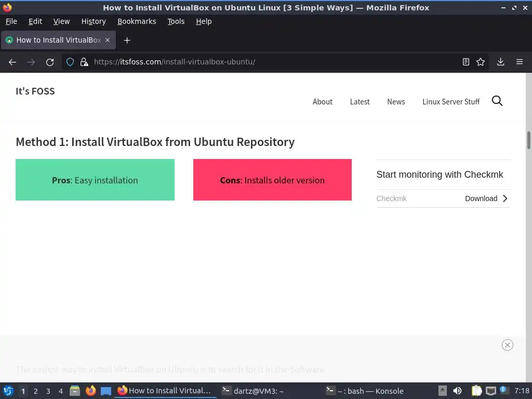
Task: Open the tracking protection shield icon
Action: [70, 62]
